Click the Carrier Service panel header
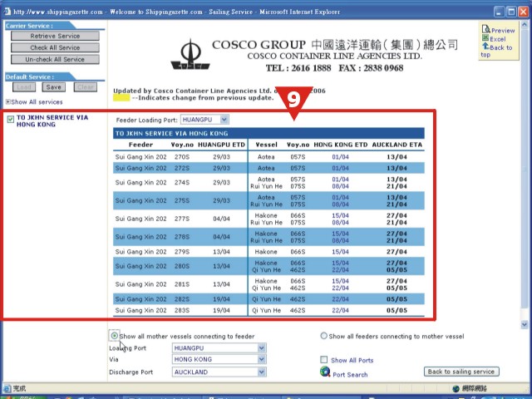The image size is (532, 399). [41, 26]
